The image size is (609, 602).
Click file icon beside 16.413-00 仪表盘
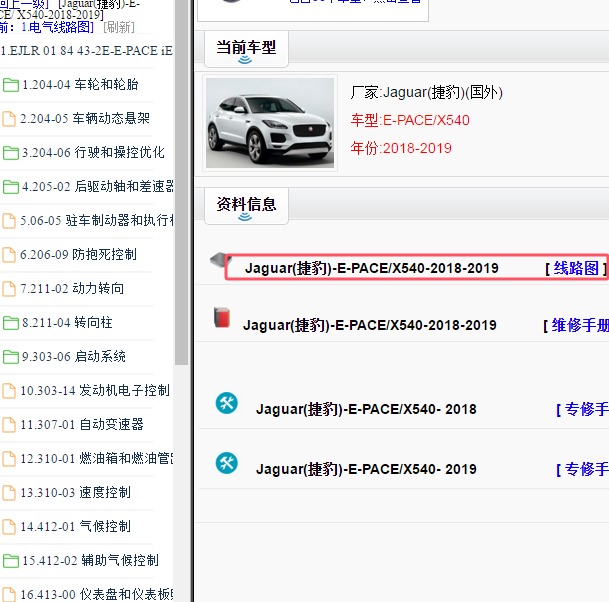tap(9, 595)
